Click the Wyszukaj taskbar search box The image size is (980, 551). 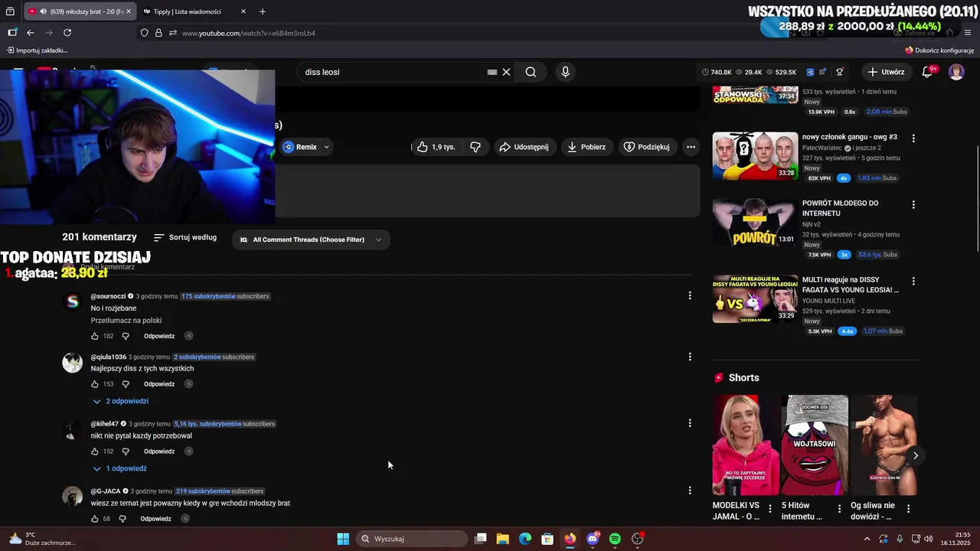coord(413,539)
